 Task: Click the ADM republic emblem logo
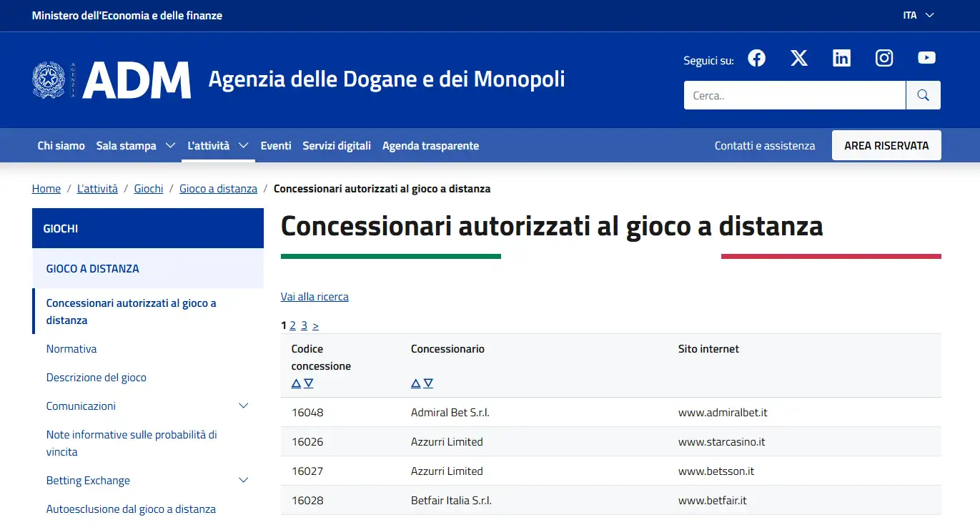tap(49, 79)
